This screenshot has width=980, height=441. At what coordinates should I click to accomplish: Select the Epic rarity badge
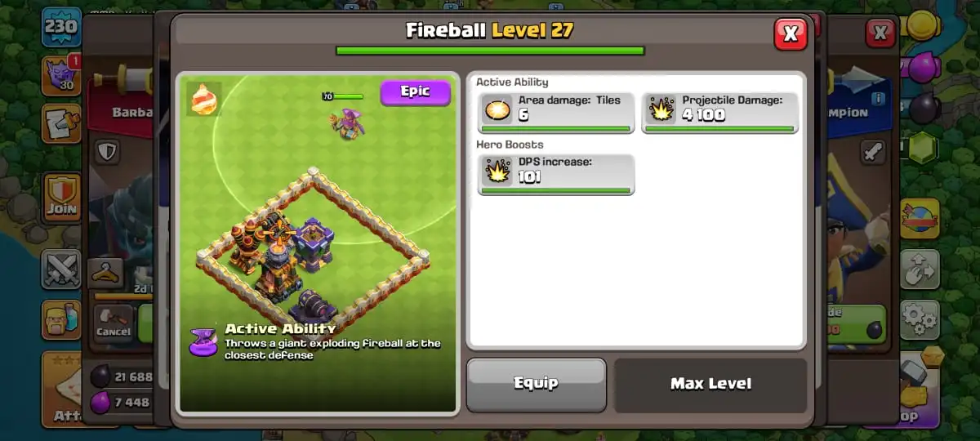click(x=415, y=92)
